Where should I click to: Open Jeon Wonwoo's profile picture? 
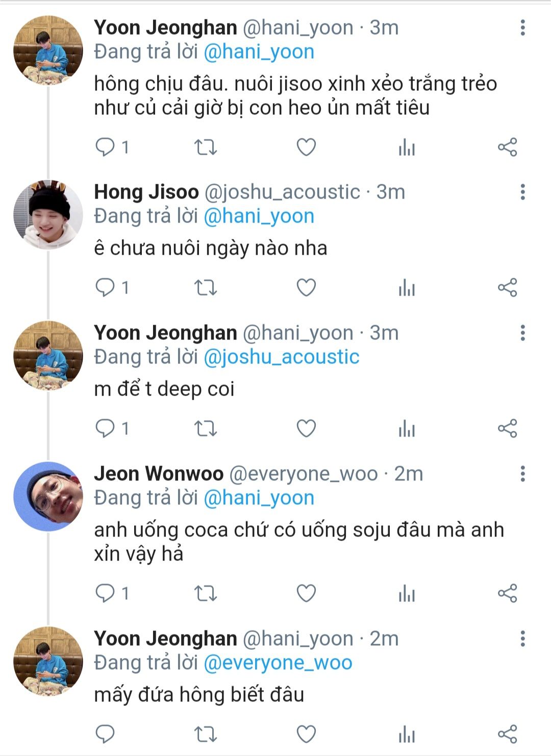tap(48, 496)
